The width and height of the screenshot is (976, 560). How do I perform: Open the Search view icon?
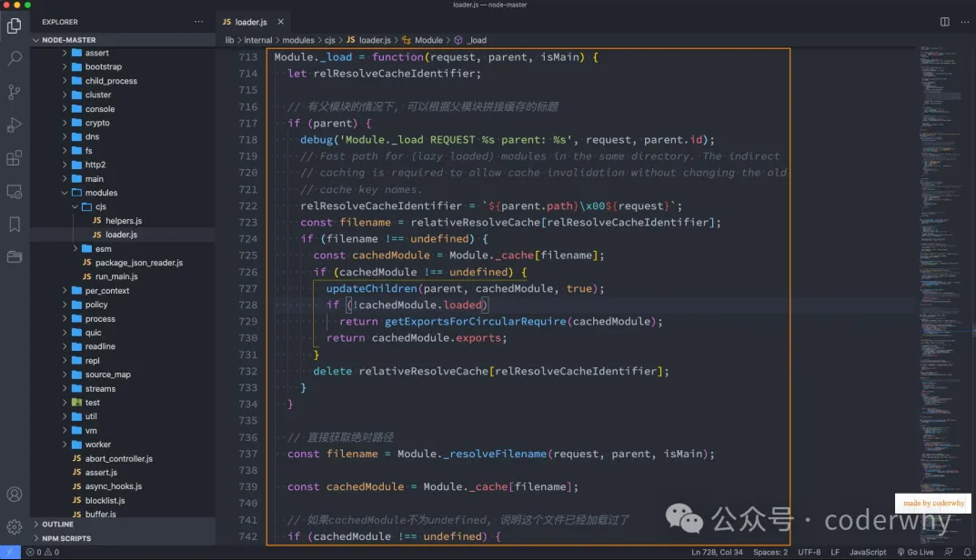pyautogui.click(x=15, y=58)
